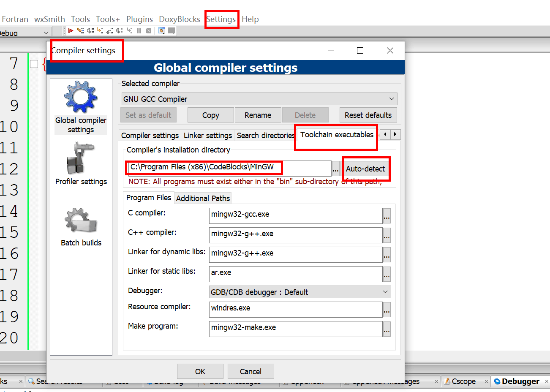Switch to Search directories tab
550x392 pixels.
(x=266, y=135)
